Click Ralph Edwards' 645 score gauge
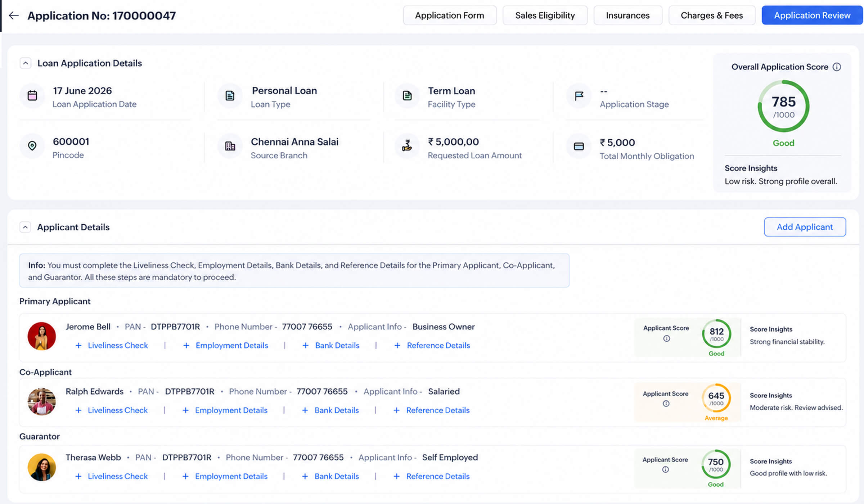864x504 pixels. [x=716, y=399]
